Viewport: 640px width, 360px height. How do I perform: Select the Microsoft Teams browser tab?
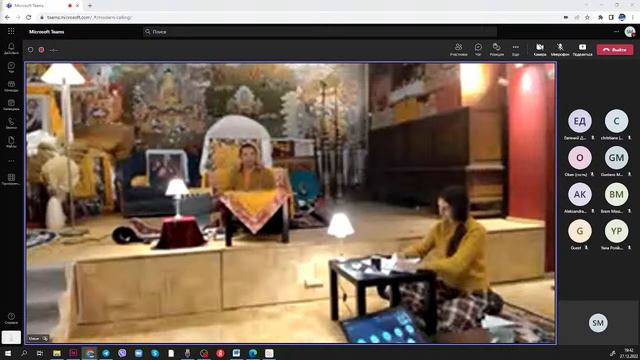[42, 6]
